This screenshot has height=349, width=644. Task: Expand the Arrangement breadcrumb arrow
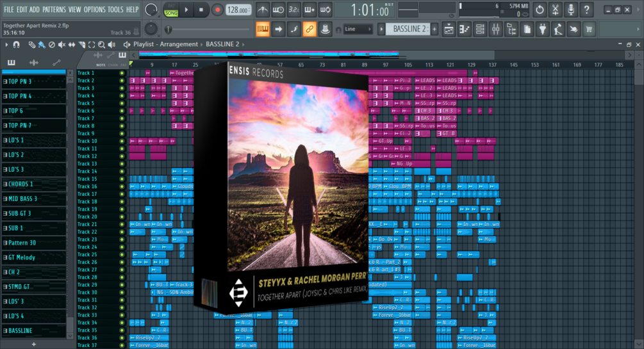202,44
